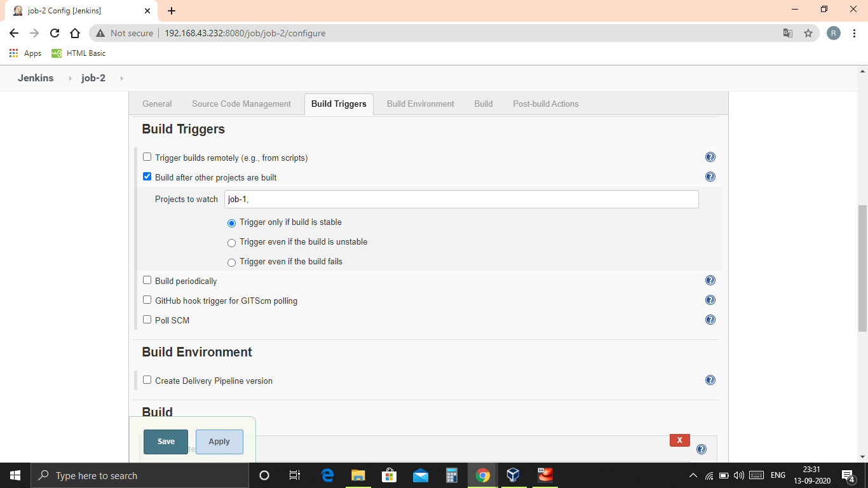The width and height of the screenshot is (868, 488).
Task: Open Mail app from taskbar
Action: pos(420,475)
